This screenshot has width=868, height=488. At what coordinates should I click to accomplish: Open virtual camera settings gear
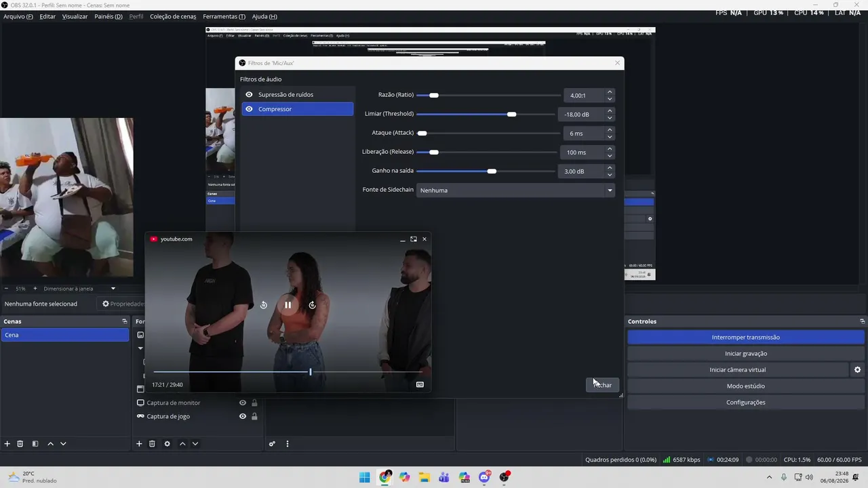(x=857, y=370)
